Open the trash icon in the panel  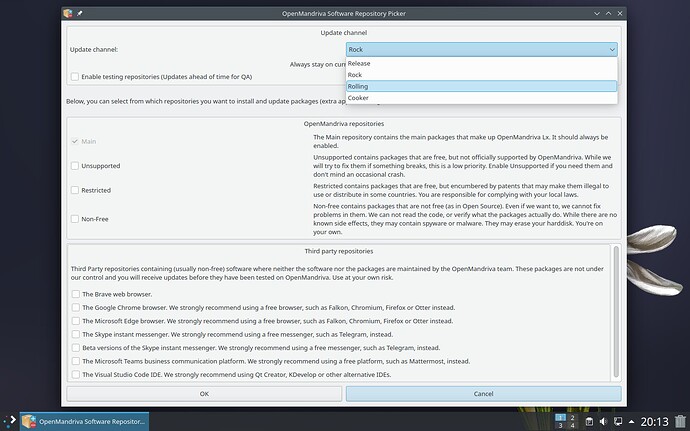point(680,421)
